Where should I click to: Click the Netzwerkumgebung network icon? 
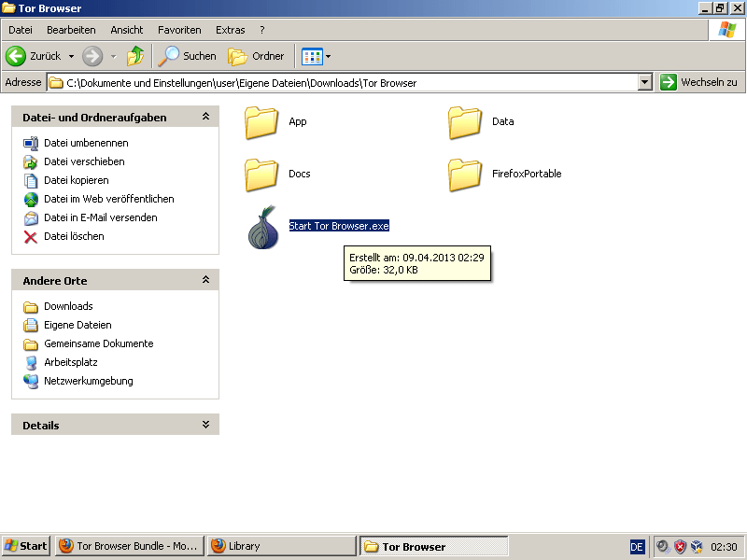(31, 382)
